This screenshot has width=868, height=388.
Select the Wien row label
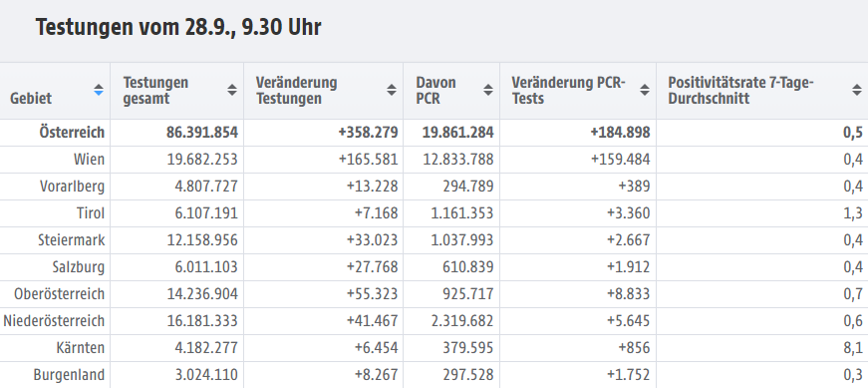tap(89, 160)
